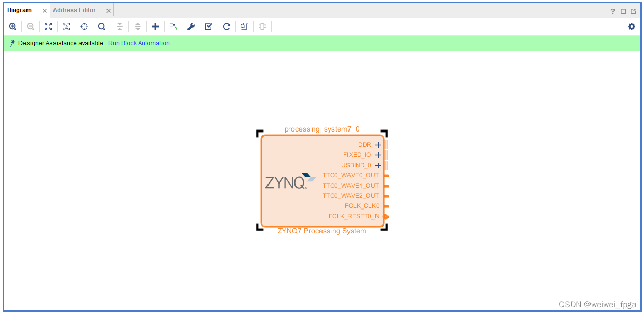Click the Add IP plus icon
This screenshot has width=644, height=314.
(155, 26)
